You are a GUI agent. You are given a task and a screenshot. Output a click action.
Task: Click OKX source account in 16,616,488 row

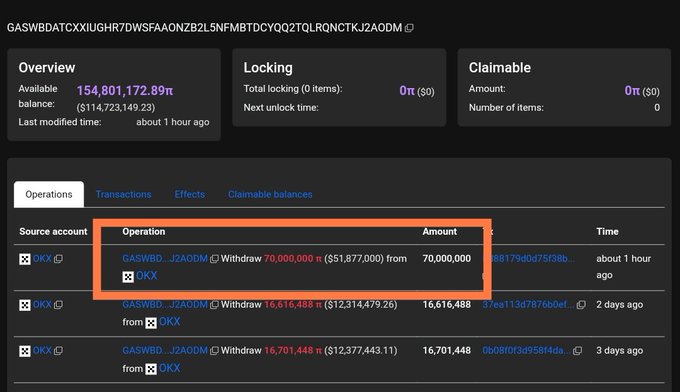(42, 304)
